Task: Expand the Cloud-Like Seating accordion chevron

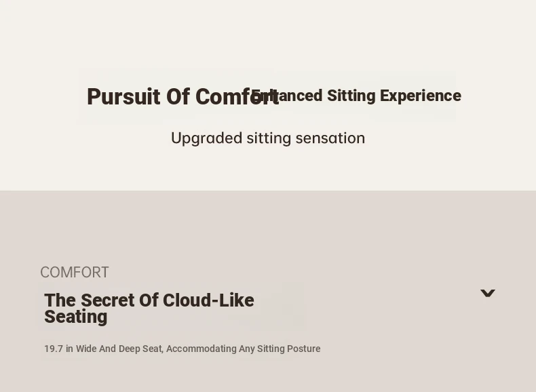Action: (487, 293)
